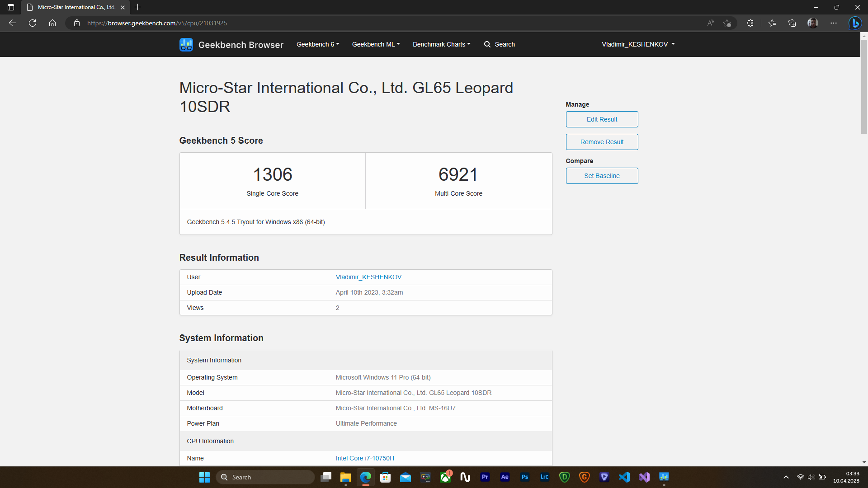Open Visual Studio from taskbar
Image resolution: width=868 pixels, height=488 pixels.
(x=644, y=477)
